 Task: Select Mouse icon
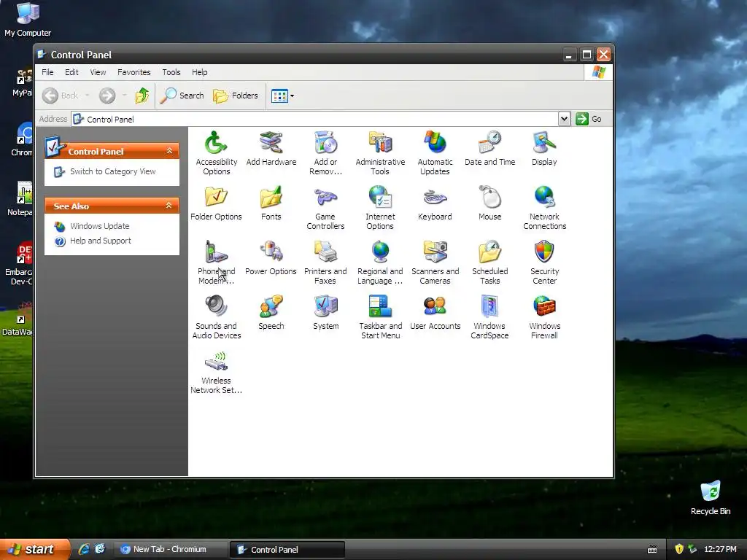tap(489, 203)
